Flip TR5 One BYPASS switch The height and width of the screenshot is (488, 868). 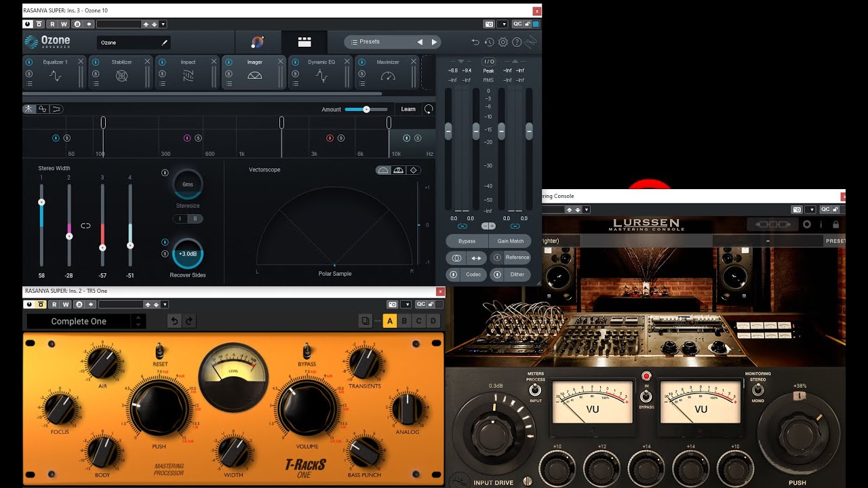[307, 350]
